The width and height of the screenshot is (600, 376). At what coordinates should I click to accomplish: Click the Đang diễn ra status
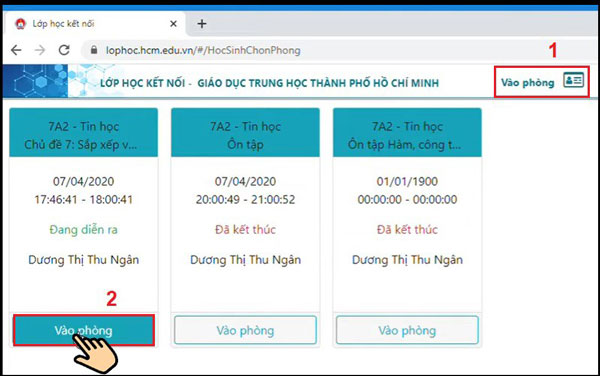click(83, 230)
